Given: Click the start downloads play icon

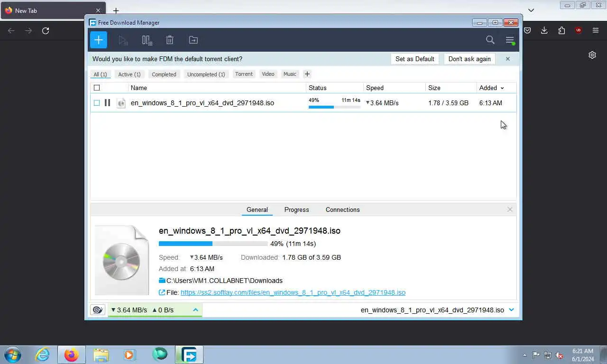Looking at the screenshot, I should [123, 40].
